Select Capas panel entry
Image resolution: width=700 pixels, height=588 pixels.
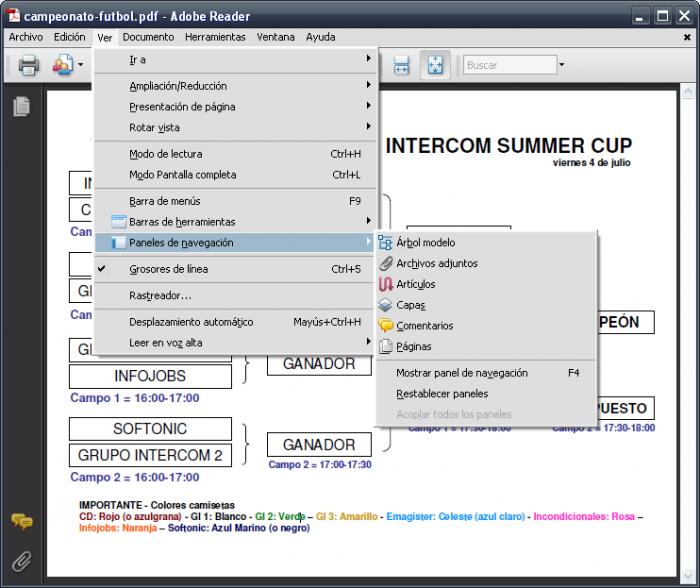(486, 305)
